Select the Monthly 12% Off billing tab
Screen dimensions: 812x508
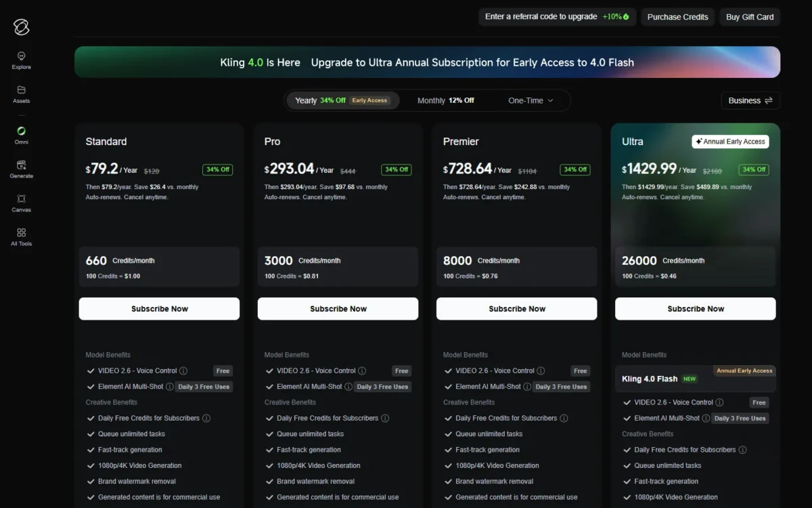click(x=445, y=100)
